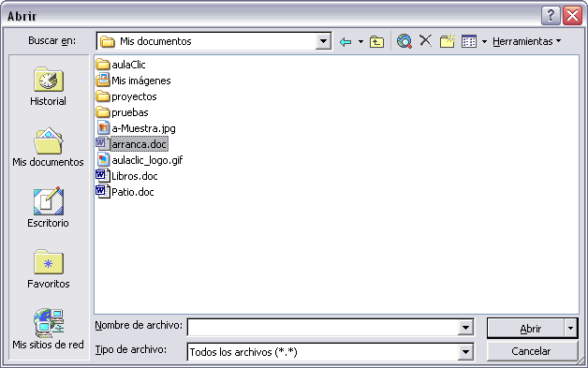This screenshot has width=588, height=368.
Task: Select the proyectos folder icon
Action: [103, 96]
